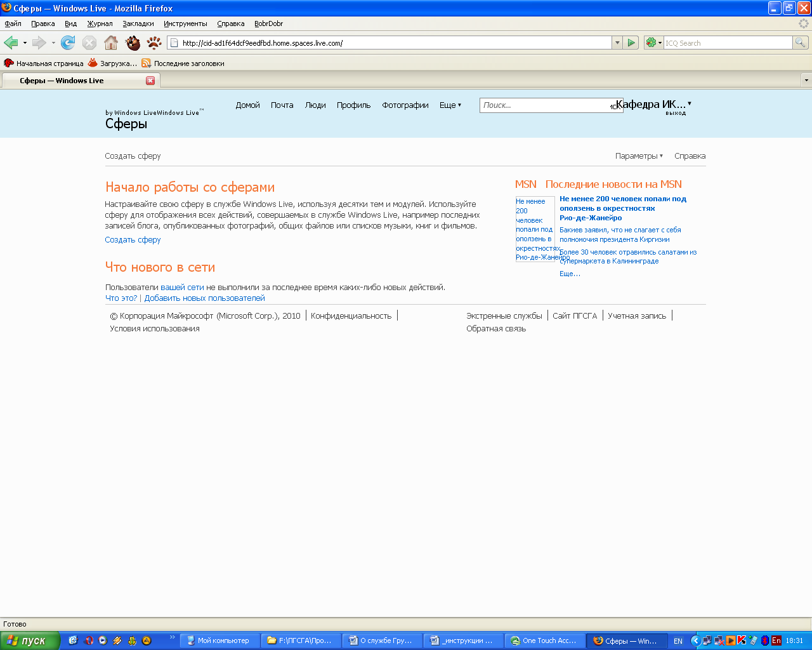This screenshot has width=812, height=650.
Task: Open Windows Media Player quick launch icon
Action: click(x=103, y=640)
